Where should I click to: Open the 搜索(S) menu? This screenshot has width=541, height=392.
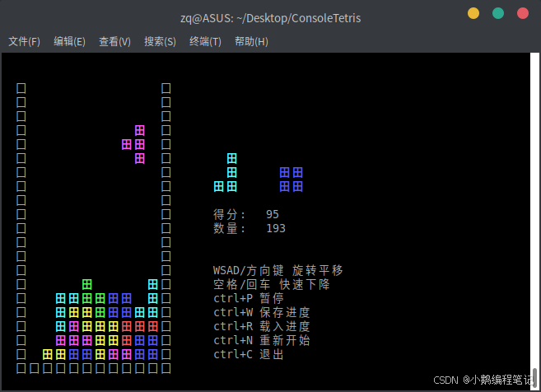pyautogui.click(x=160, y=42)
